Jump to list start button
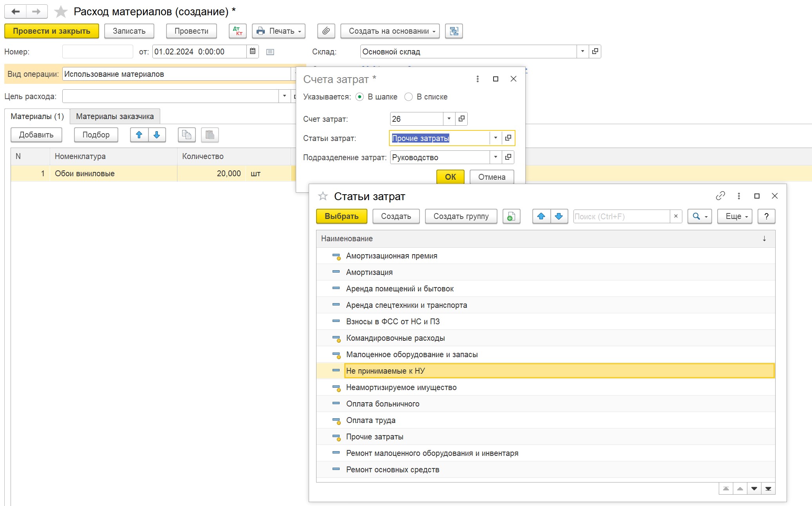The image size is (812, 506). (x=726, y=488)
